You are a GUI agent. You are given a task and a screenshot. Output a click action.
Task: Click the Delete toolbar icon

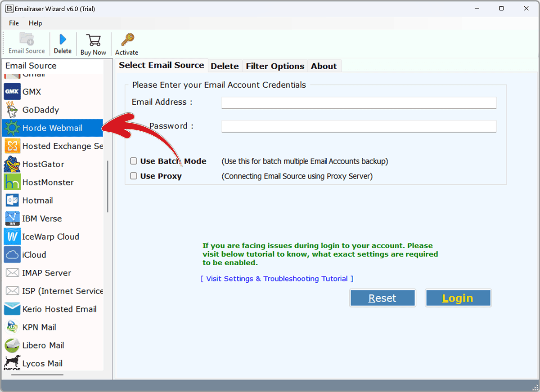click(63, 39)
